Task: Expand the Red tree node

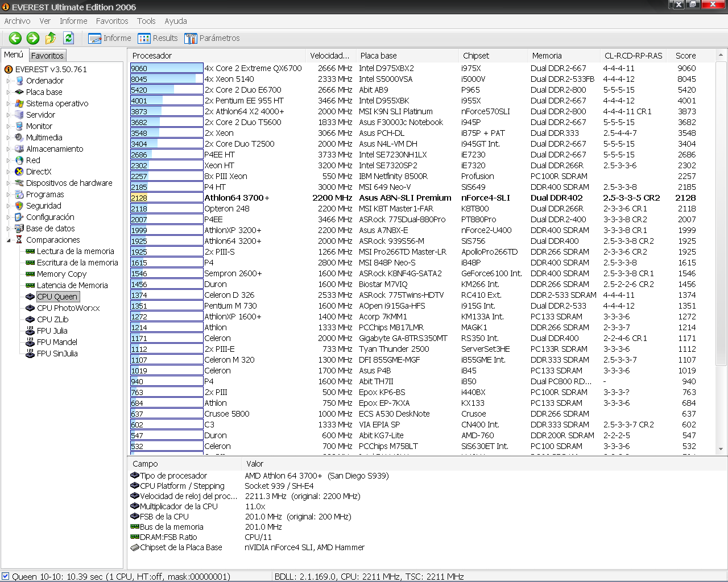Action: [x=9, y=160]
